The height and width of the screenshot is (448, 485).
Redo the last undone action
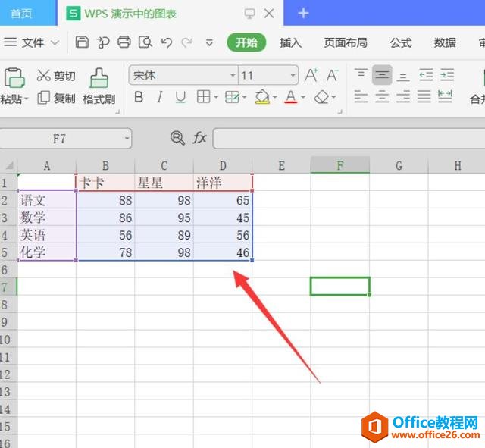pyautogui.click(x=187, y=42)
